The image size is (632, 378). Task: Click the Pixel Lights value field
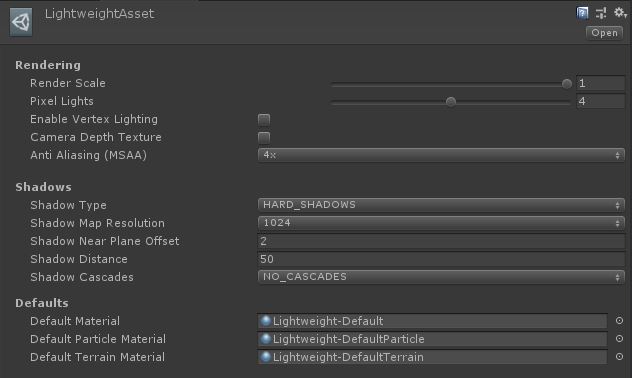[x=601, y=101]
